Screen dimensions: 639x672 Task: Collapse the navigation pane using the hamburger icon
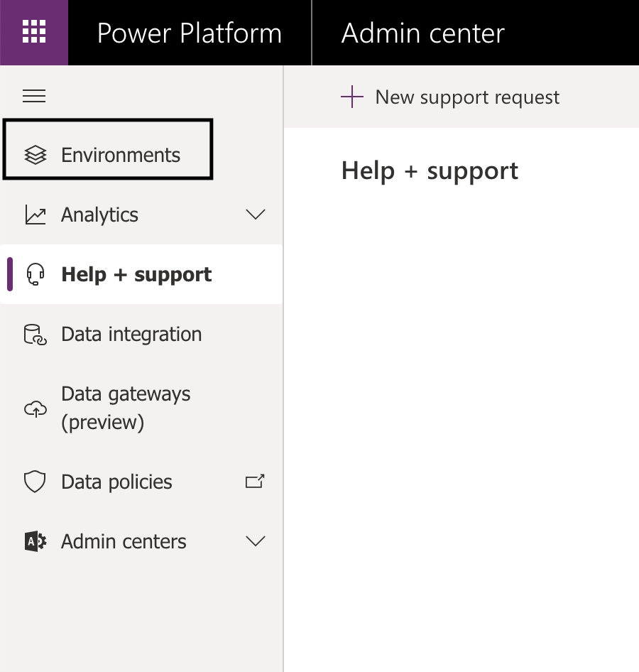tap(34, 96)
